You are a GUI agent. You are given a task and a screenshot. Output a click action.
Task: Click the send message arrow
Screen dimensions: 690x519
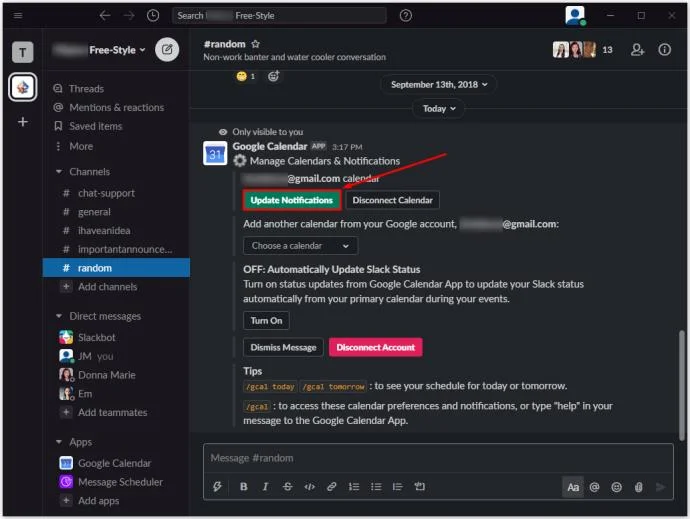661,487
